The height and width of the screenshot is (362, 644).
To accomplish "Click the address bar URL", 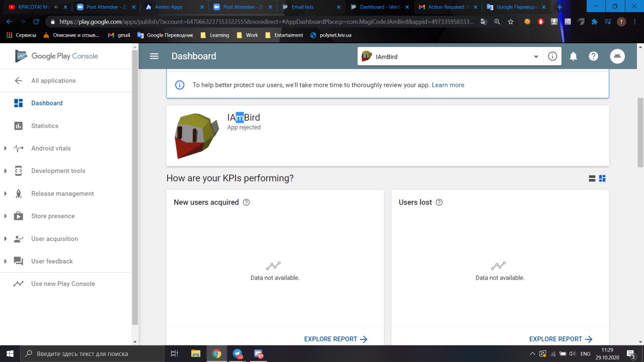I will click(x=267, y=22).
